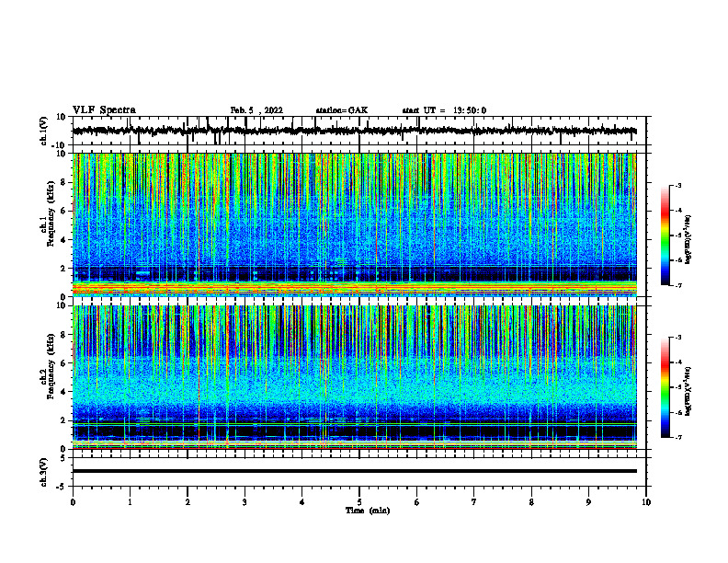Click the ch.3 flat black trace line
The width and height of the screenshot is (728, 563).
(355, 471)
